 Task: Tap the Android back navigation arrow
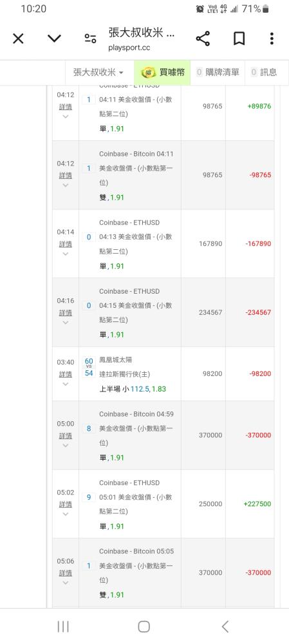(x=225, y=627)
